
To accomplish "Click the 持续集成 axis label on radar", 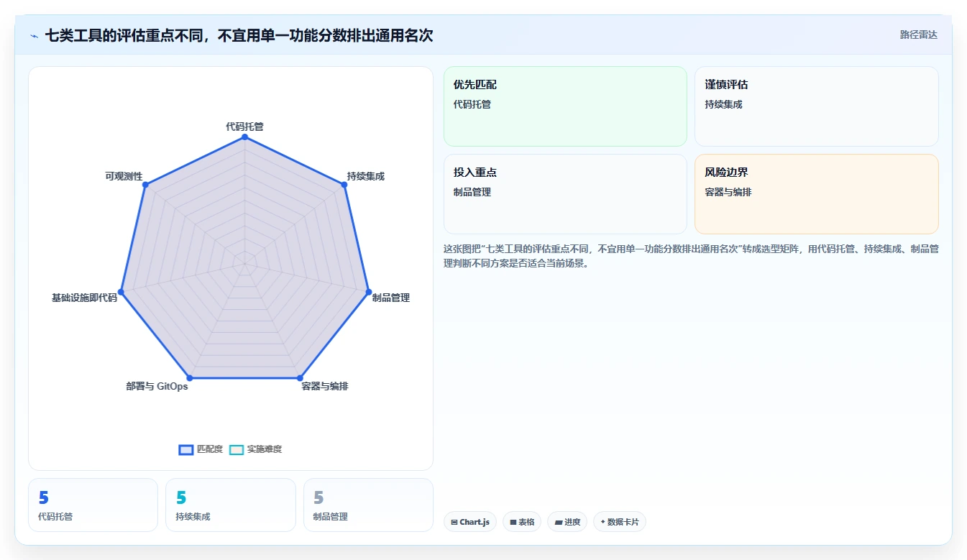I will pos(365,176).
